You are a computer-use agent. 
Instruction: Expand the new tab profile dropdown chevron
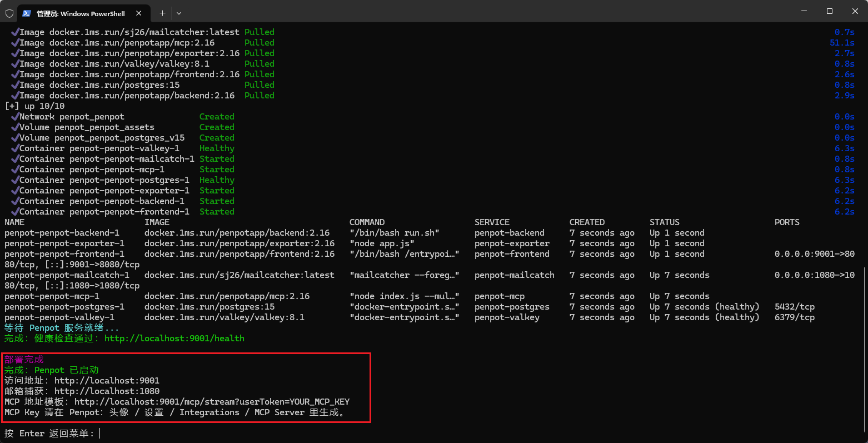tap(179, 13)
